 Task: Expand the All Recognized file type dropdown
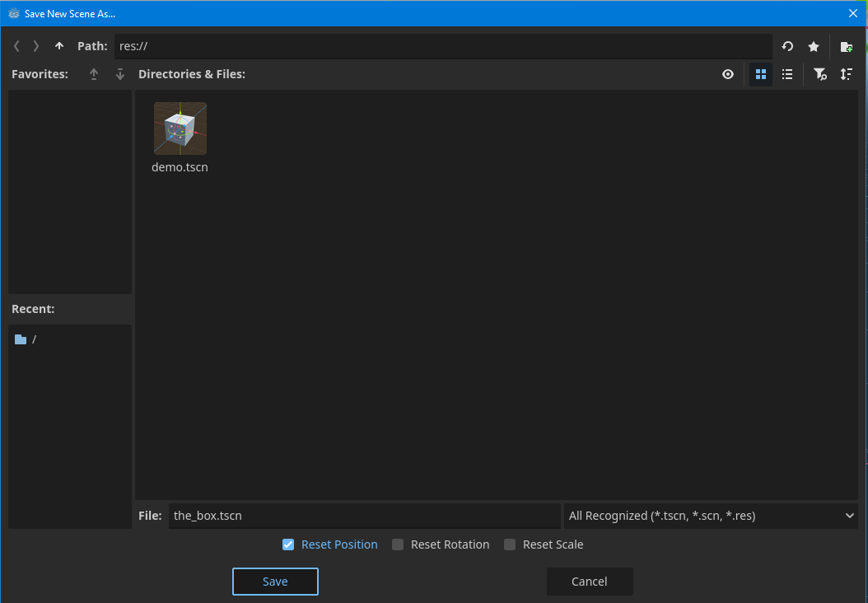pyautogui.click(x=712, y=516)
